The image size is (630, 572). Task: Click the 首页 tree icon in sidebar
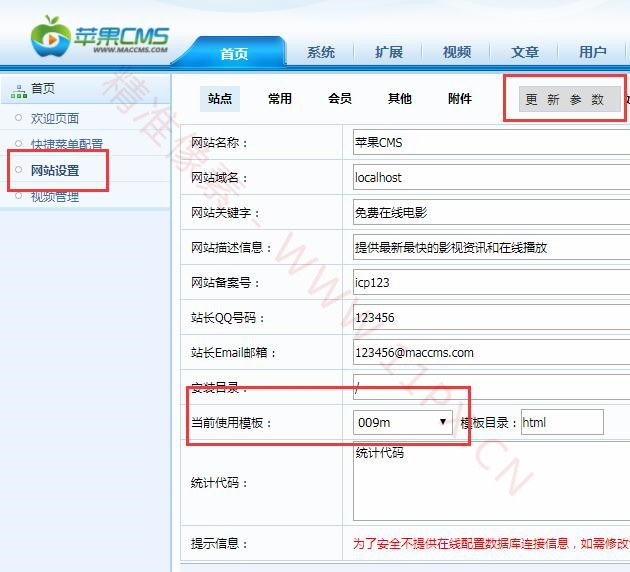click(18, 90)
